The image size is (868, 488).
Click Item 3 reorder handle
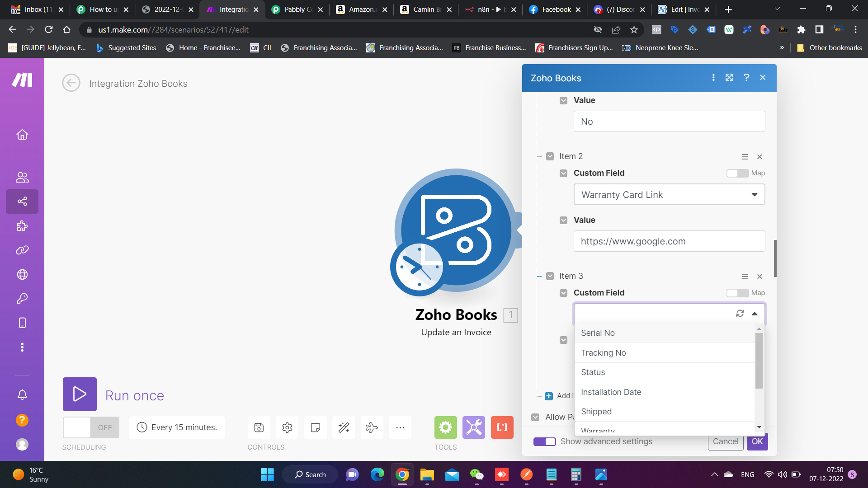745,277
